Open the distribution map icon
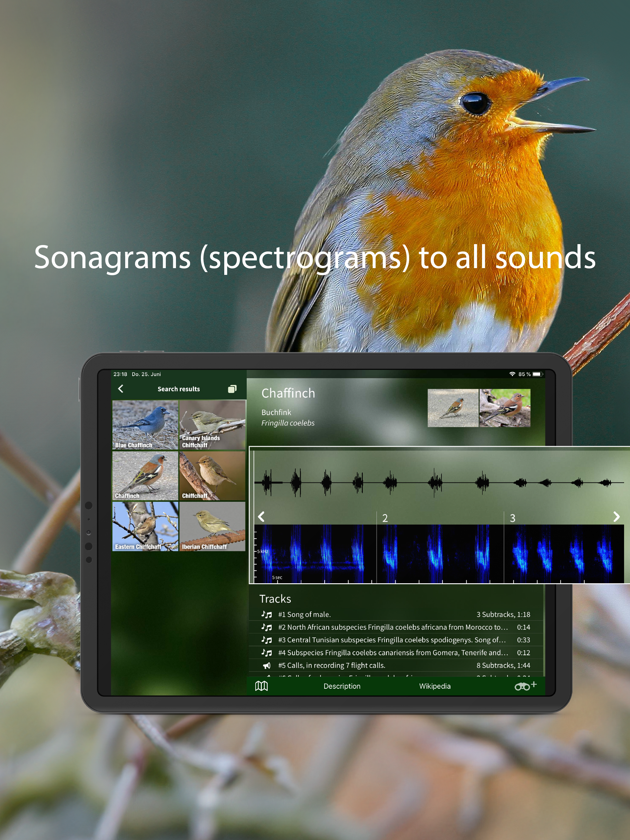630x840 pixels. (x=261, y=686)
